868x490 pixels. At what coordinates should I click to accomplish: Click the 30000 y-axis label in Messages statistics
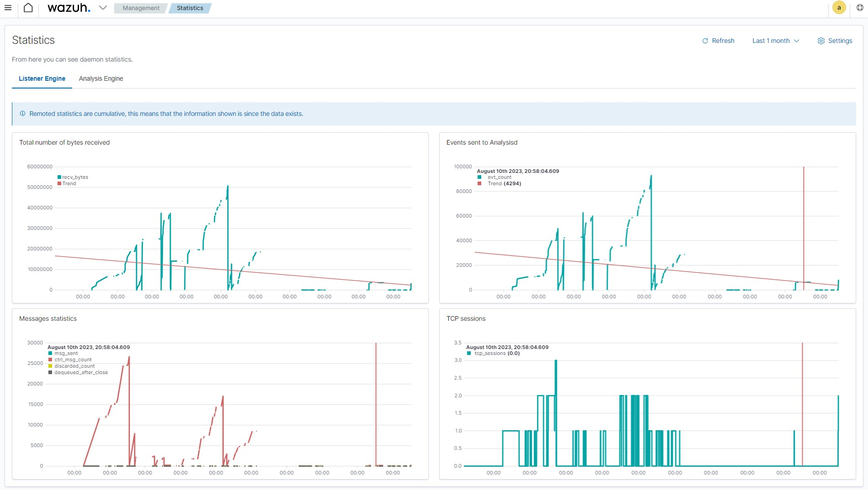point(35,343)
